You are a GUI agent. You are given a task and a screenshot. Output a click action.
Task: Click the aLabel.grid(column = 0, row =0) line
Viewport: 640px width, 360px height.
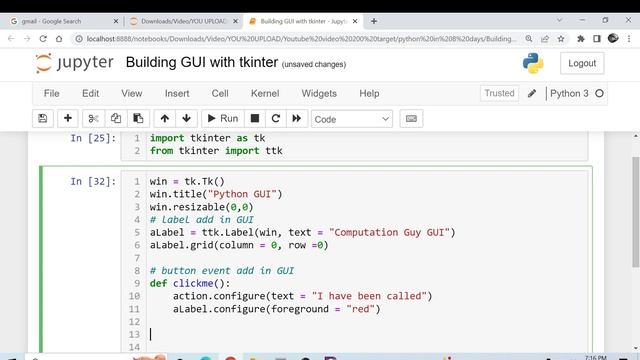tap(239, 245)
